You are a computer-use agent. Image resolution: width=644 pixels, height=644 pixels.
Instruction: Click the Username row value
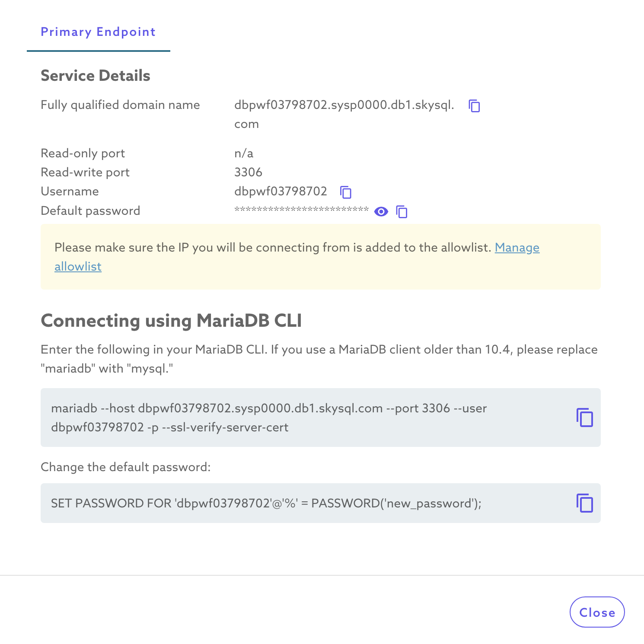281,191
